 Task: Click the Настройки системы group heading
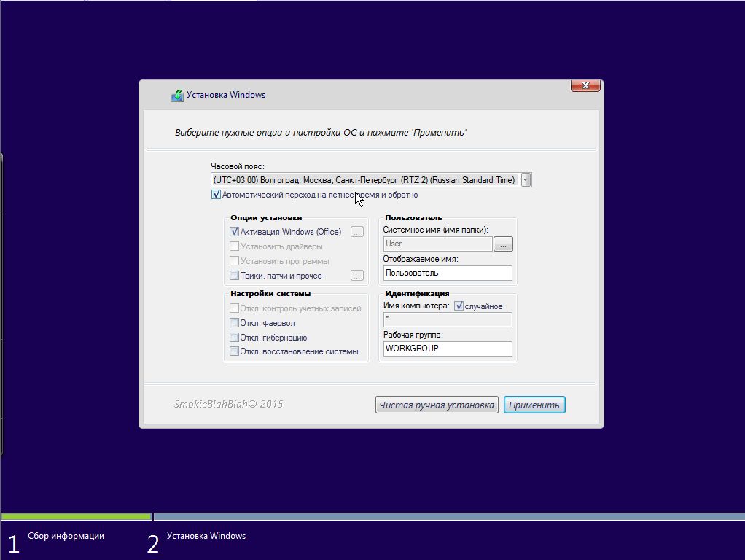270,294
